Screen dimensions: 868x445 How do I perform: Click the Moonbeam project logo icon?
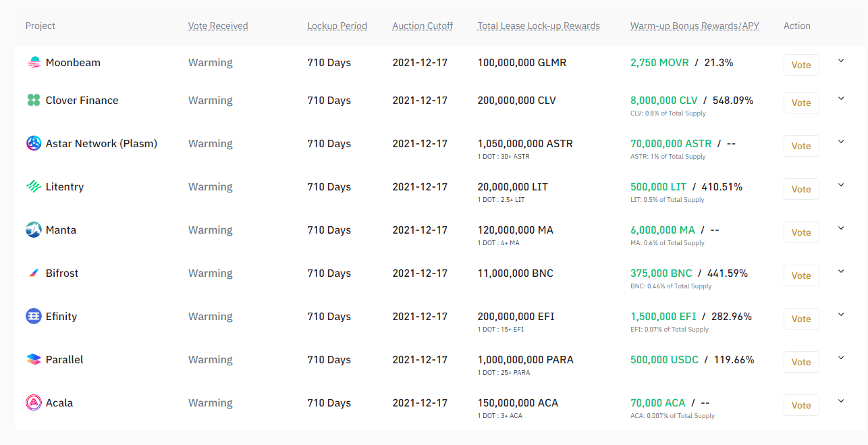[34, 63]
